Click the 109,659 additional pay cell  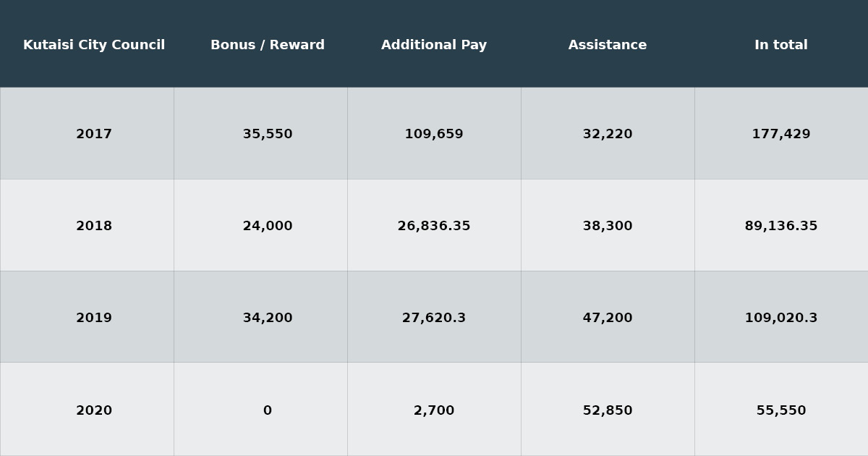[x=434, y=134]
